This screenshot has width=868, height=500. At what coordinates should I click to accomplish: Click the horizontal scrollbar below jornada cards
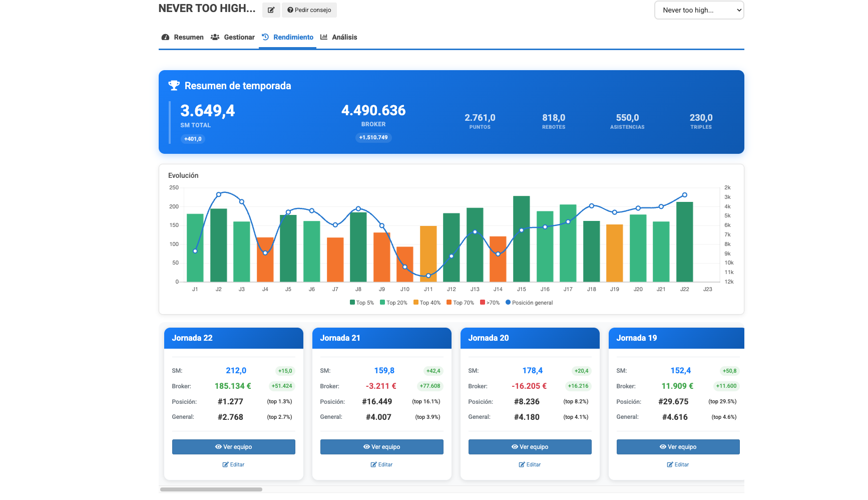point(211,489)
